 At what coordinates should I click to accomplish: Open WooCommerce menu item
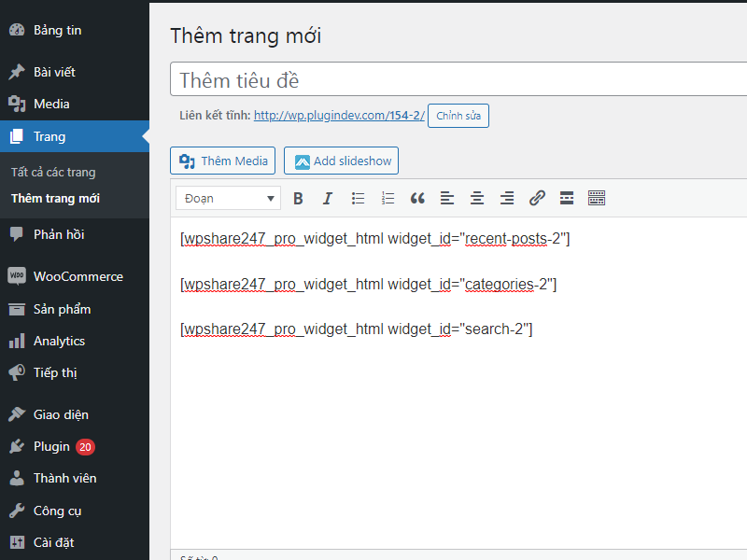[78, 276]
